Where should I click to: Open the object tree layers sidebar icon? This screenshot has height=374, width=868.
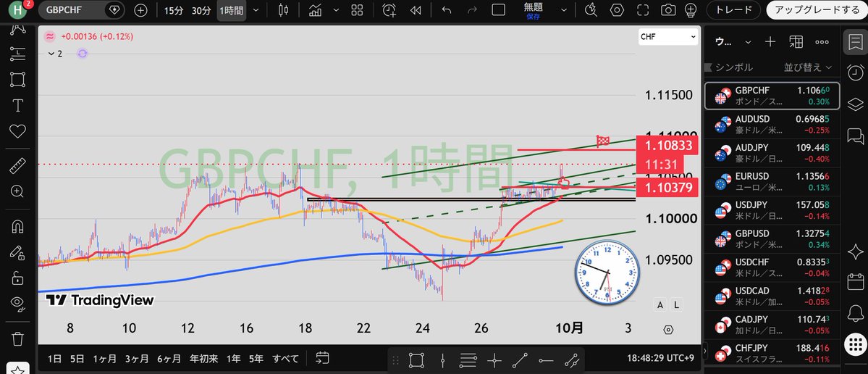point(855,104)
